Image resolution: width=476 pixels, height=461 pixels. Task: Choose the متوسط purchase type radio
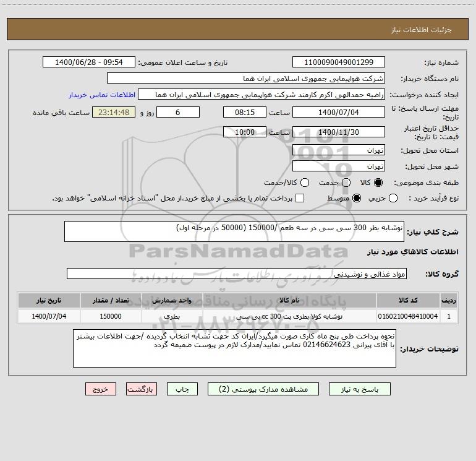(357, 198)
